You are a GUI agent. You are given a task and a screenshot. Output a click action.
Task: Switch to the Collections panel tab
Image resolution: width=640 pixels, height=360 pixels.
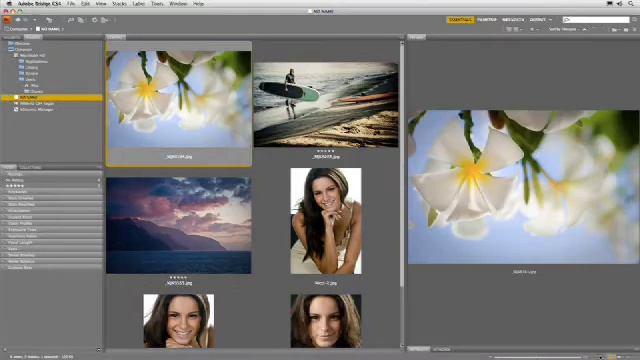[31, 167]
